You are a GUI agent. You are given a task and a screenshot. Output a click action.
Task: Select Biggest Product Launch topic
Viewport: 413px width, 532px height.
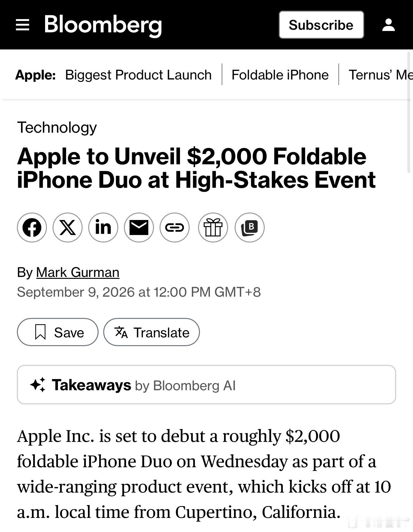coord(138,75)
